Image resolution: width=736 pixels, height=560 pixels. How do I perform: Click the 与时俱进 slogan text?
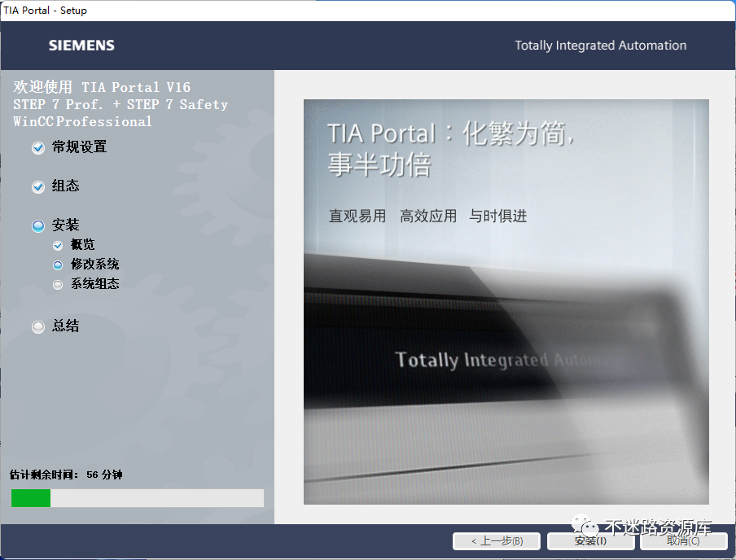pos(498,216)
